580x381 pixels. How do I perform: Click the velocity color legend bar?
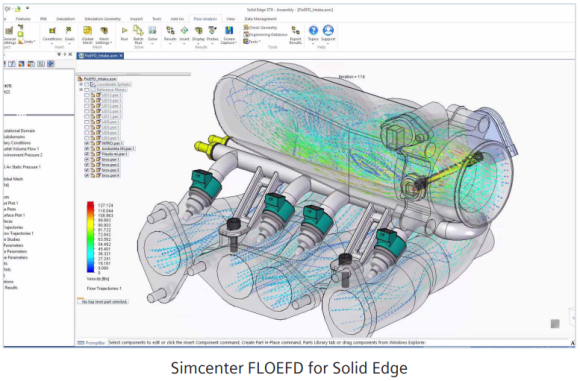click(90, 237)
